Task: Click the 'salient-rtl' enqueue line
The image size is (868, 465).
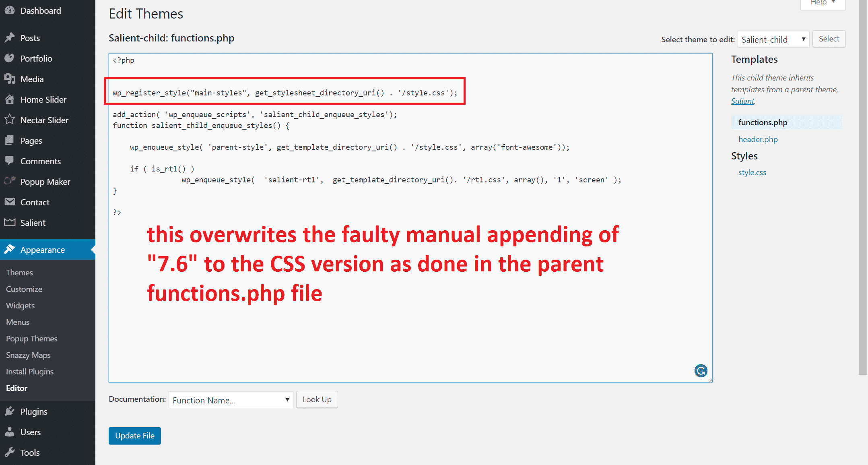Action: 401,180
